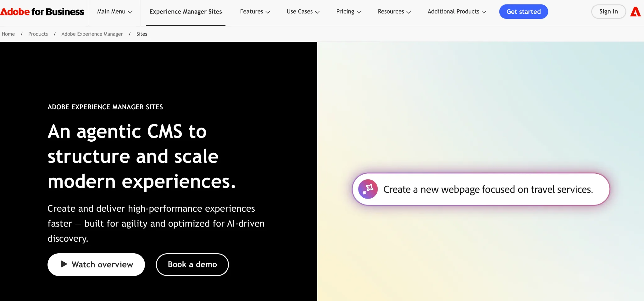Open the Pricing dropdown

point(349,12)
